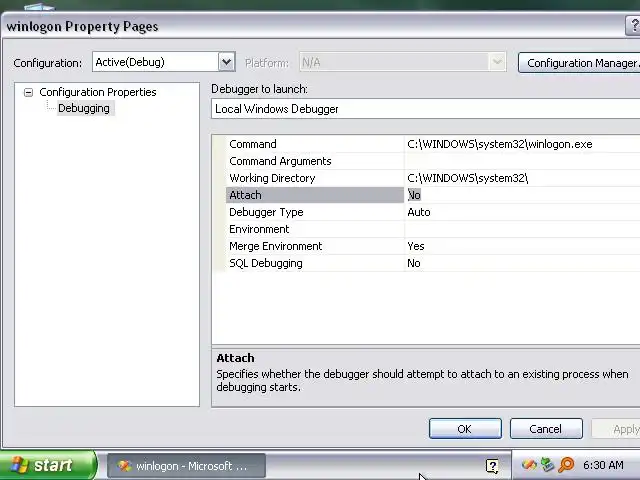Click the Attach value "No"

[x=414, y=195]
